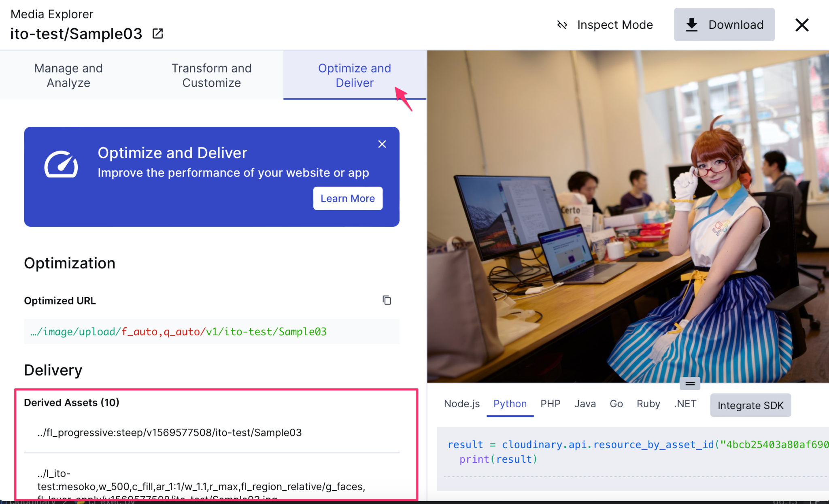Switch to the Manage and Analyze tab
829x504 pixels.
pos(68,75)
